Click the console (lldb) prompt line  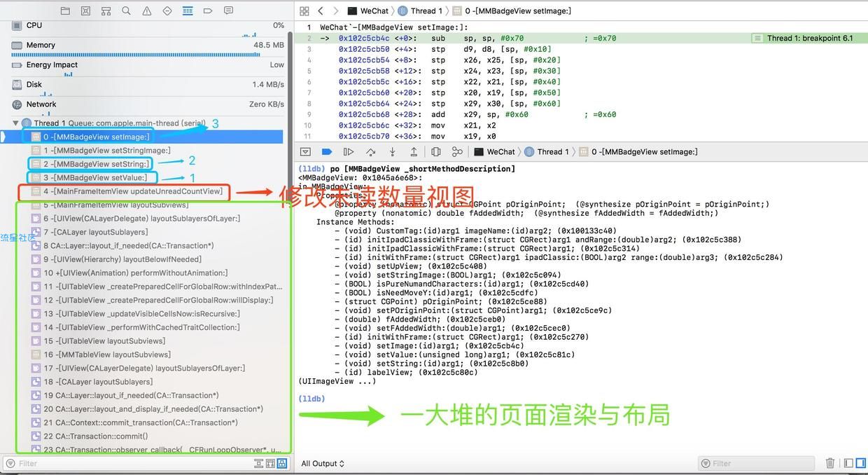[311, 399]
